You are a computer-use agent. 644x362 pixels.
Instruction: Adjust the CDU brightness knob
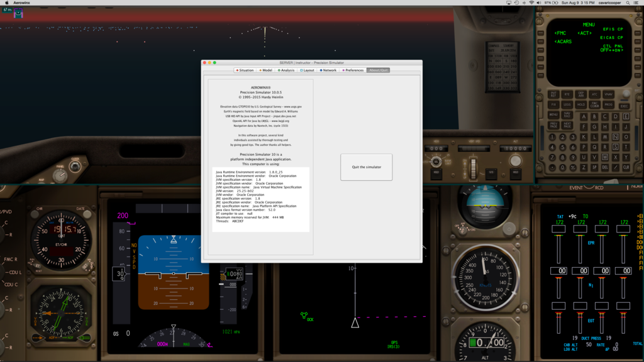[x=626, y=94]
